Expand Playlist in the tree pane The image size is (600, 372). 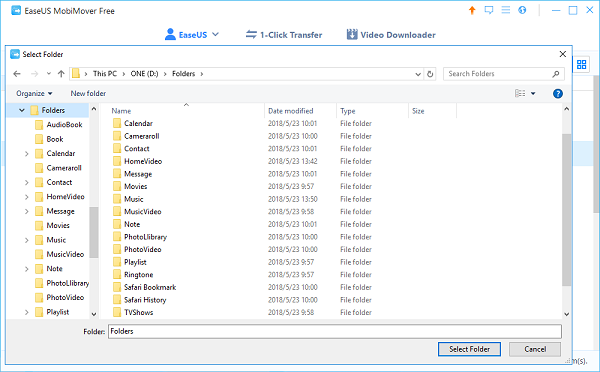coord(26,312)
